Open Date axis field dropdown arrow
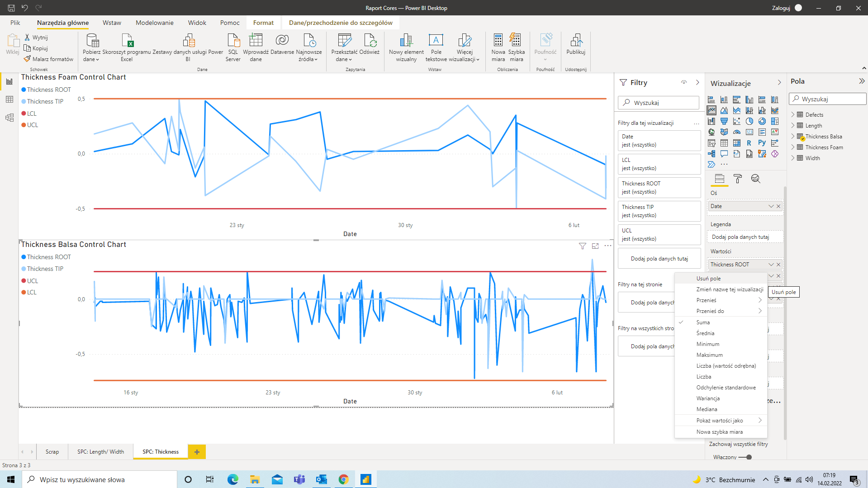Screen dimensions: 868x488 (771, 206)
